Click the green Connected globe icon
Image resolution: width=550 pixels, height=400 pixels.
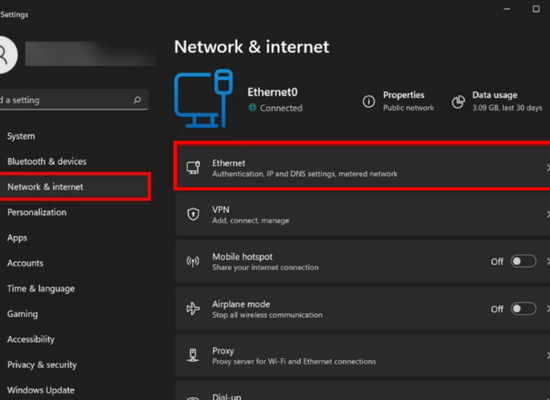(252, 108)
